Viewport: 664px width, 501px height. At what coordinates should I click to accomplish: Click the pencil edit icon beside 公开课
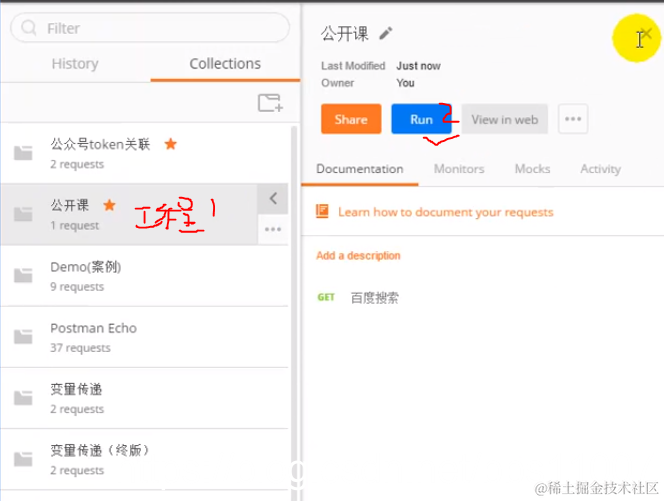[x=385, y=33]
